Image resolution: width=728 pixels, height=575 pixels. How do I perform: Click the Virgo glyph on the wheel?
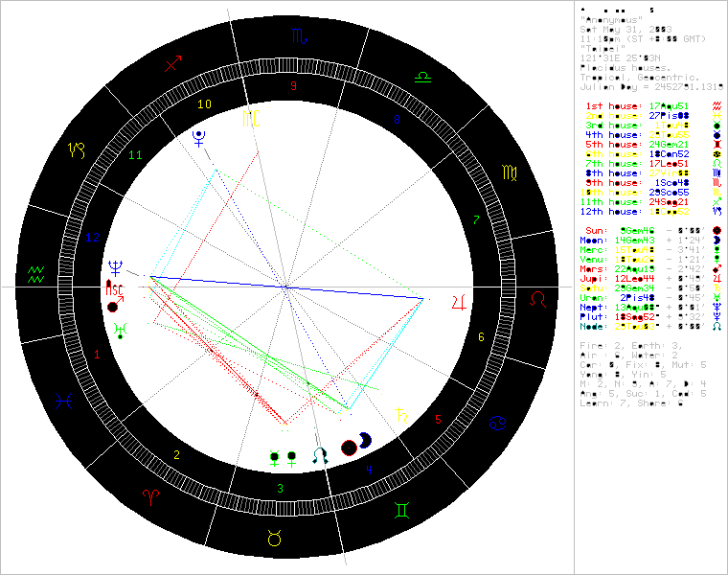tap(510, 172)
